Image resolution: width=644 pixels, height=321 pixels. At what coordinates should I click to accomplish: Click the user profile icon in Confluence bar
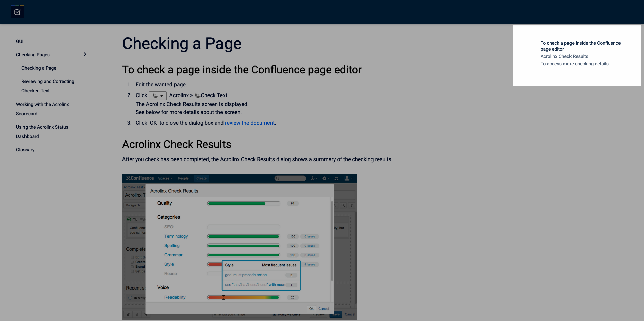coord(347,178)
